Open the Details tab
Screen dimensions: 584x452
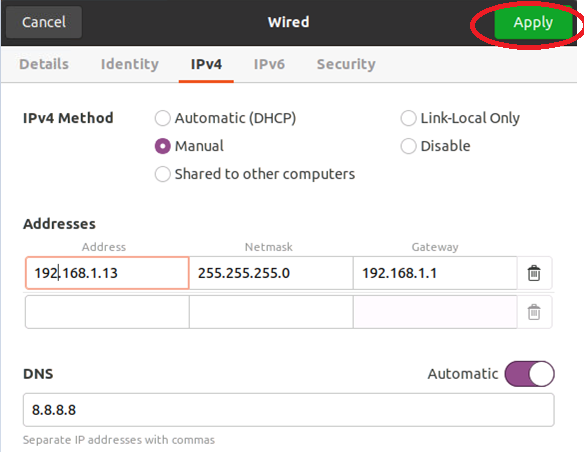point(44,64)
